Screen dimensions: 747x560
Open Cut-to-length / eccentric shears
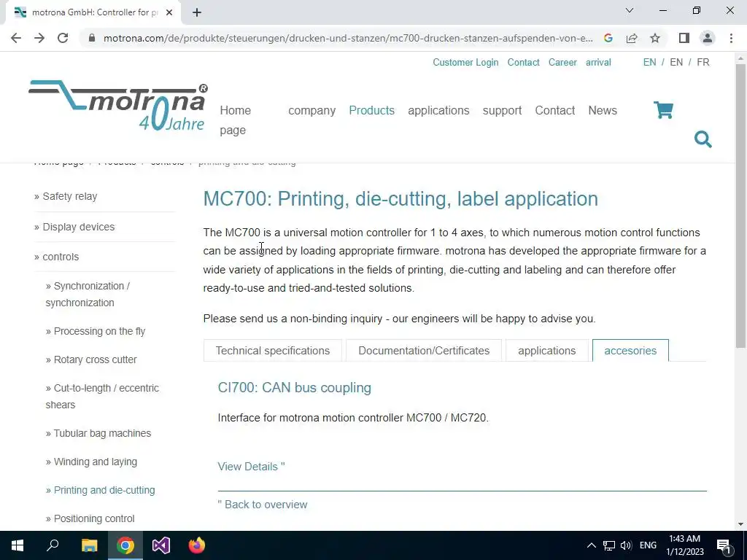pyautogui.click(x=102, y=396)
